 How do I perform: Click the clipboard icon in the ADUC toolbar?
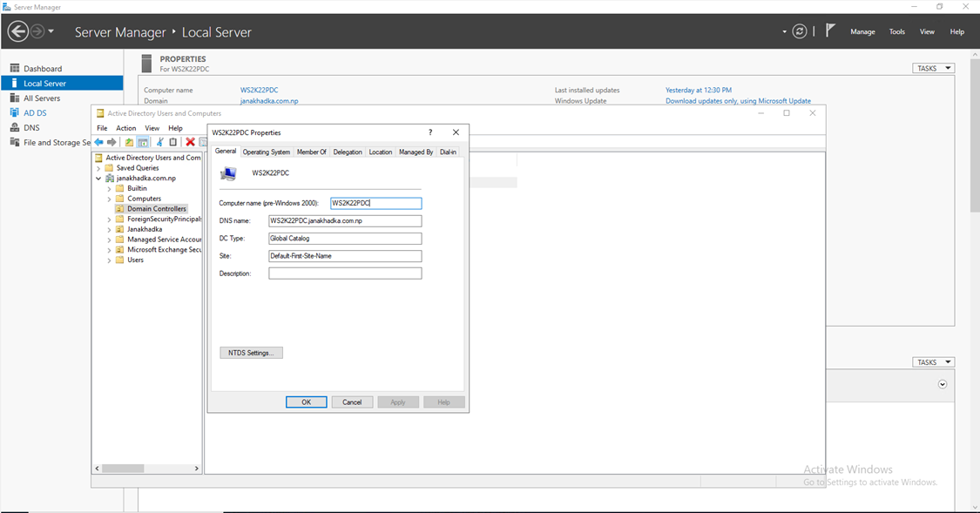tap(172, 142)
